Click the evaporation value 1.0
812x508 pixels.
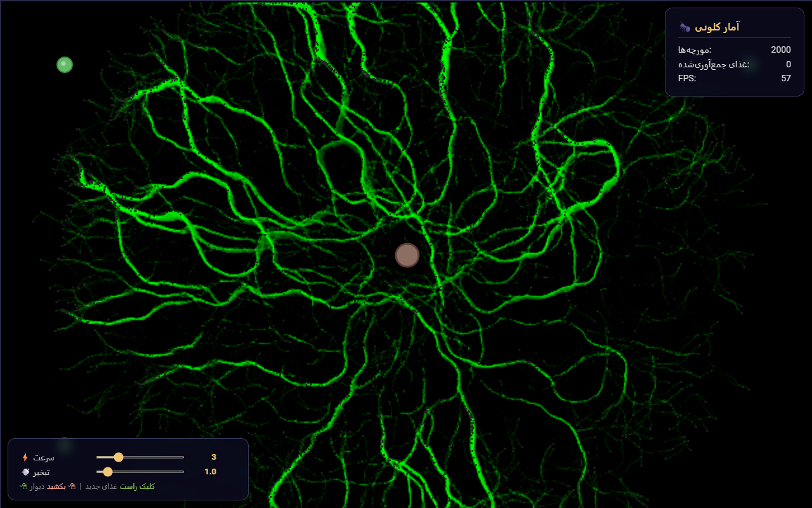[x=211, y=472]
